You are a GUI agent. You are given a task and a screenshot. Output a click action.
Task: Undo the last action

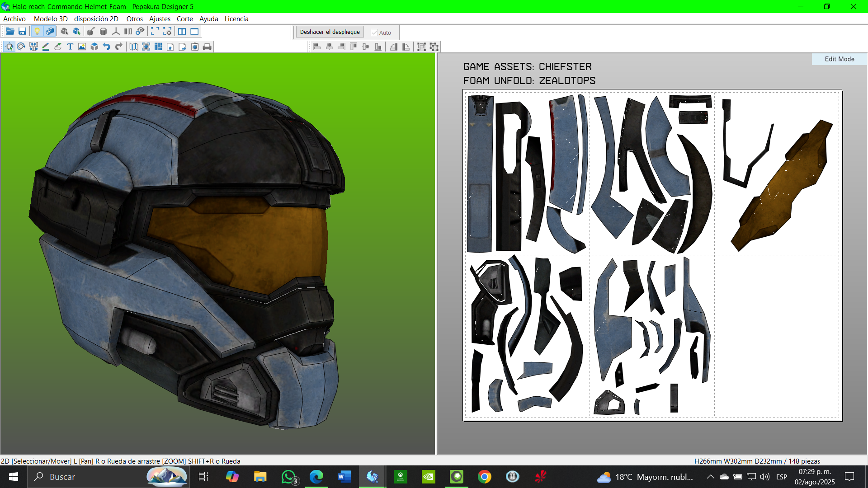[106, 47]
